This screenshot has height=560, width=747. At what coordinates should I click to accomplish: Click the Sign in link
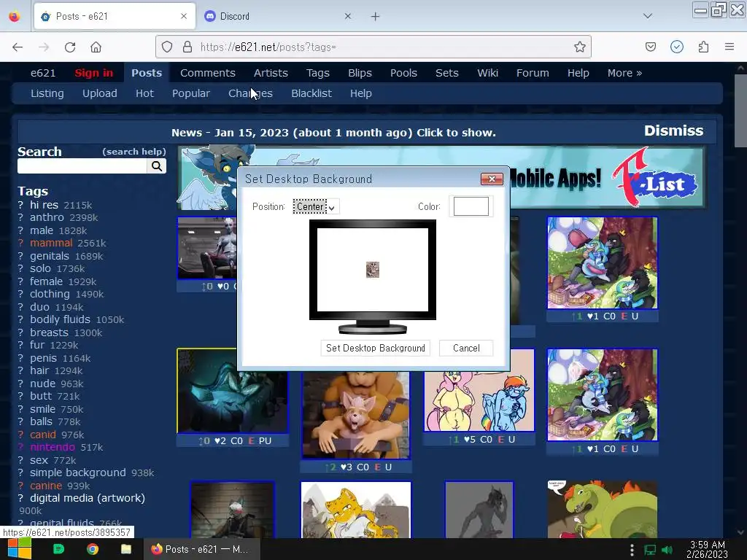[94, 73]
